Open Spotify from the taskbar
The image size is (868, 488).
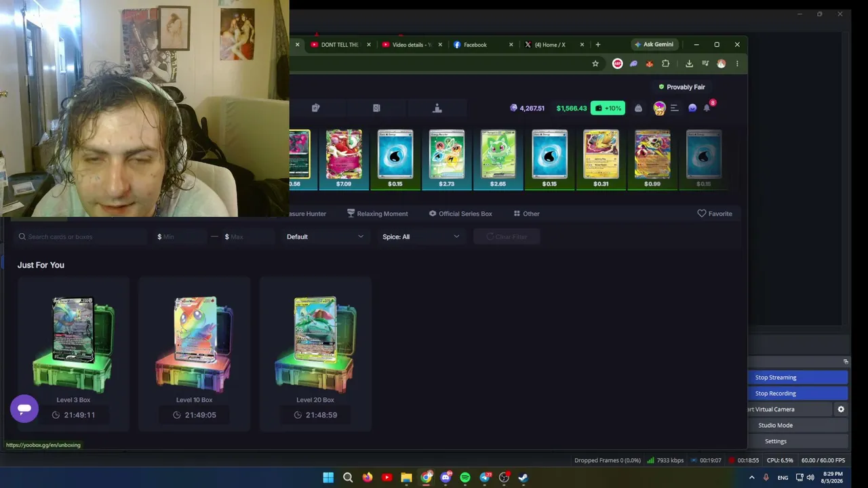(x=465, y=477)
